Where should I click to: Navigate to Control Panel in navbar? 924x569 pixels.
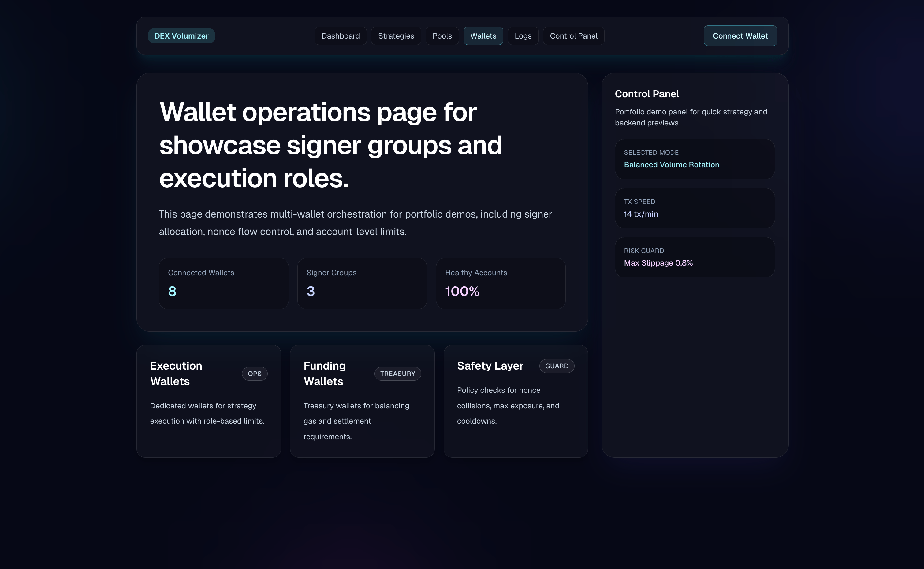(573, 36)
